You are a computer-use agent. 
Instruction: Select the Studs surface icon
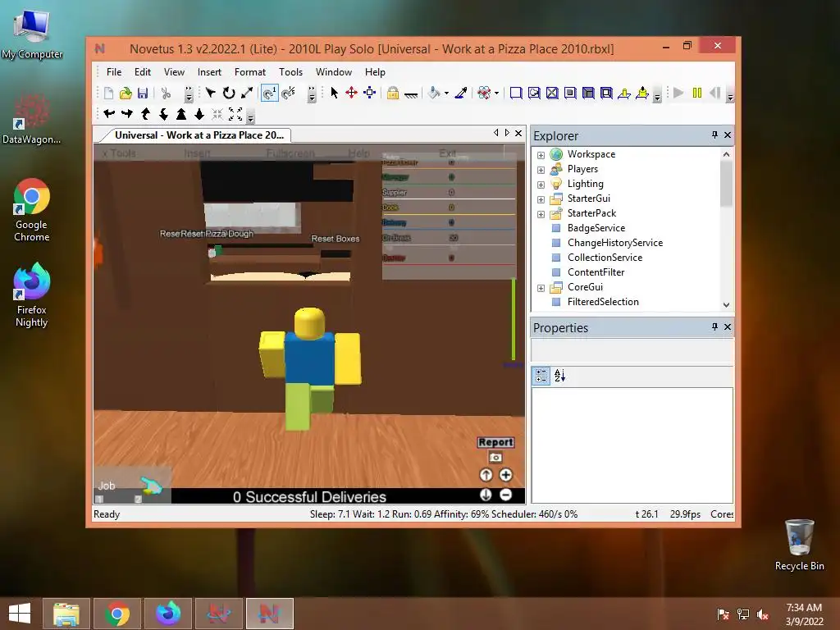coord(570,94)
